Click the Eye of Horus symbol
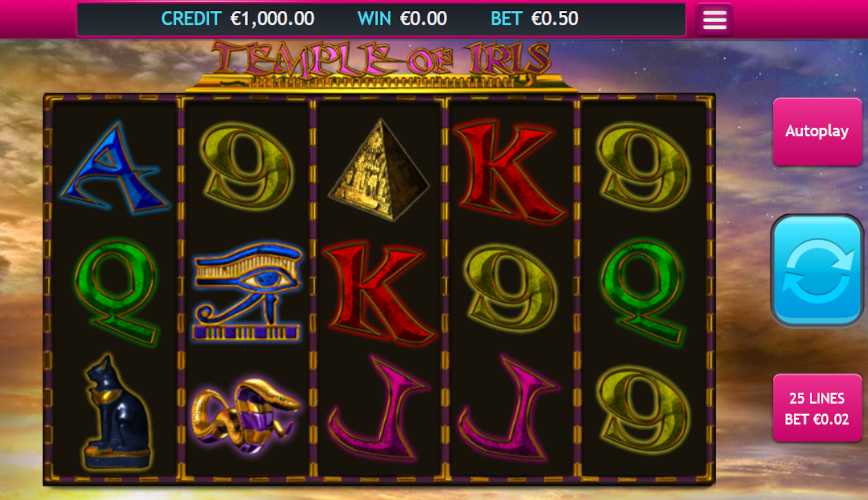The width and height of the screenshot is (868, 500). [x=247, y=291]
